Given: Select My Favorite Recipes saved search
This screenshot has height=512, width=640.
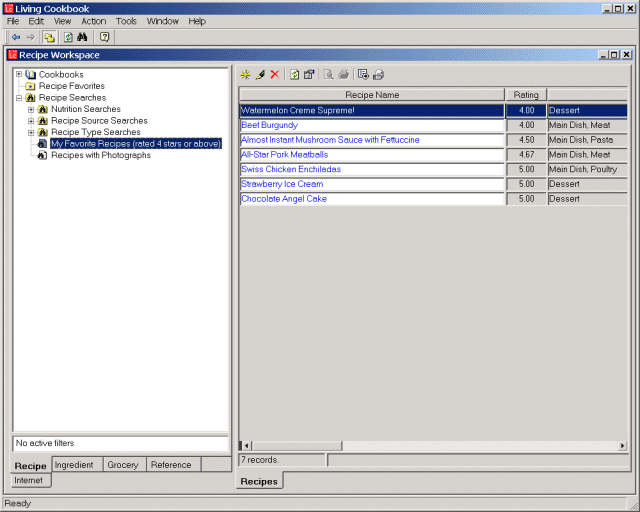Looking at the screenshot, I should click(x=136, y=144).
